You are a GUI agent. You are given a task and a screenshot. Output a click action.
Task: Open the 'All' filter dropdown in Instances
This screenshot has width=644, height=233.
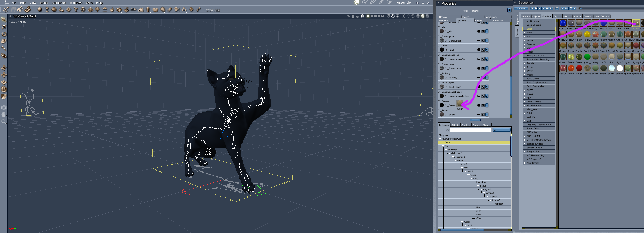501,130
